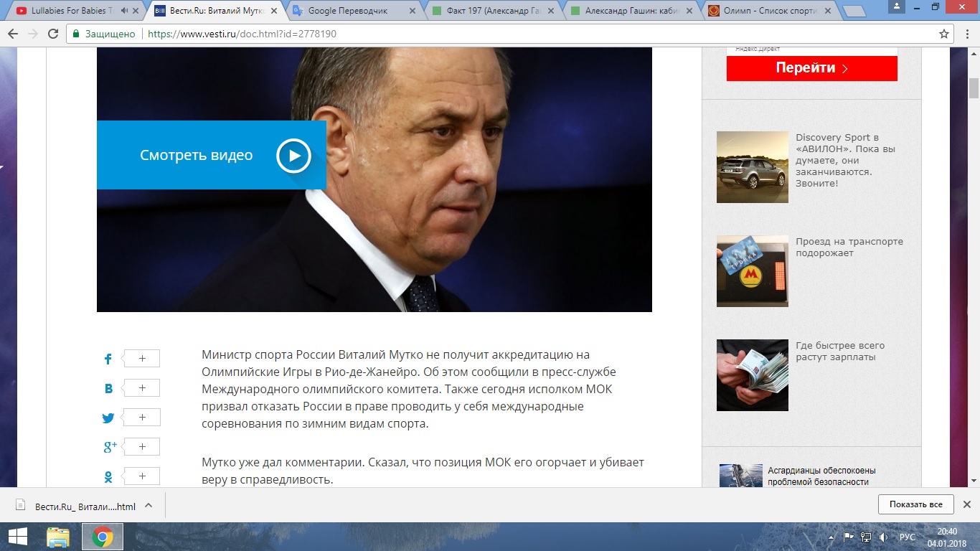980x551 pixels.
Task: Click the Защищено security label
Action: tap(110, 34)
